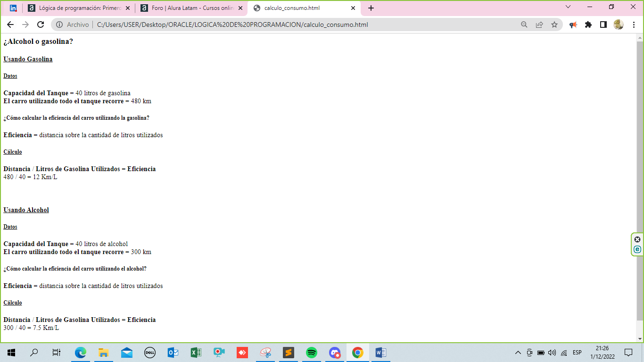Click the result '480 / 40 = 12 Km/L'
The height and width of the screenshot is (362, 644).
30,177
